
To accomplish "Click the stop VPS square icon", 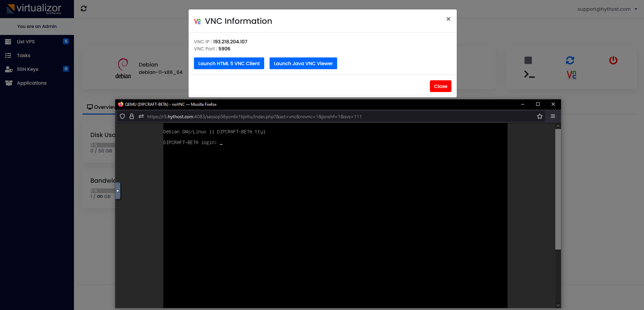I will coord(528,60).
